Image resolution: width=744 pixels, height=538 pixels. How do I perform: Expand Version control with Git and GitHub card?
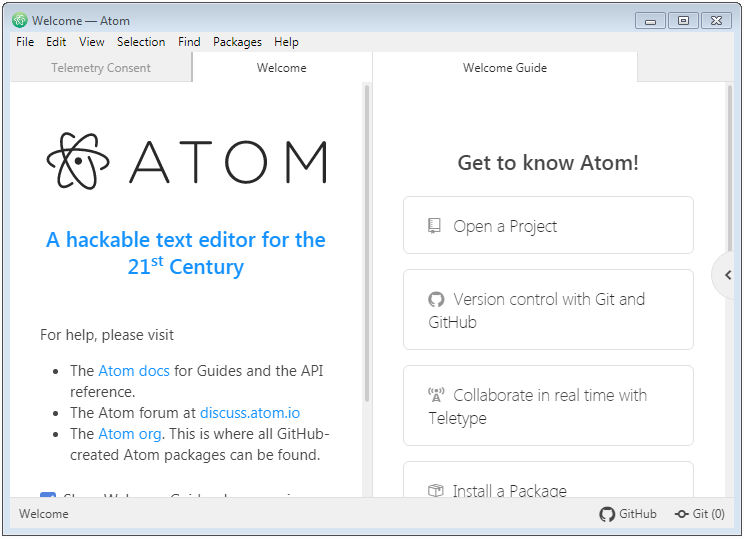coord(548,310)
